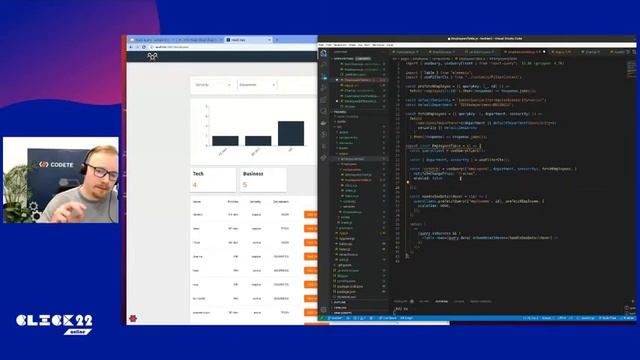Click the presenter webcam video thumbnail
Screen dimensions: 640x360
[61, 180]
